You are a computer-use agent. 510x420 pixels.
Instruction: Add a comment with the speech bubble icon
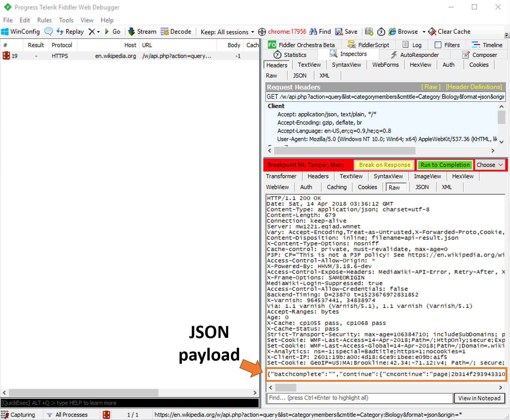(x=48, y=31)
